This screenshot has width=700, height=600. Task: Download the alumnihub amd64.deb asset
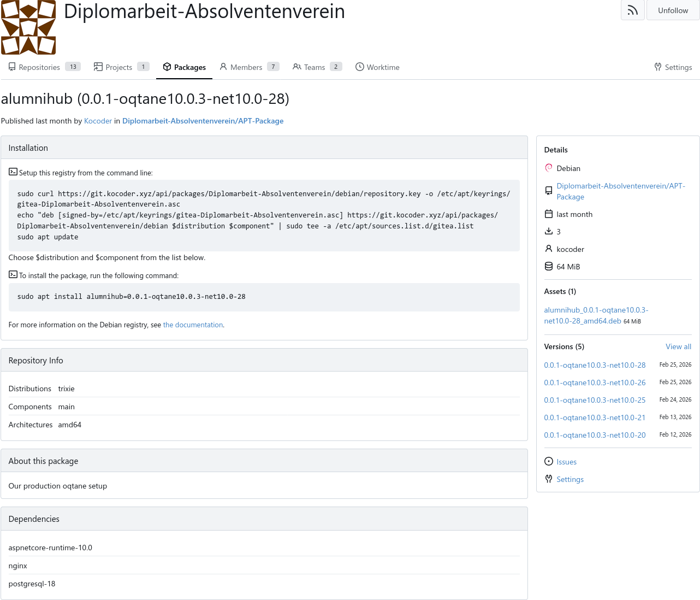596,315
